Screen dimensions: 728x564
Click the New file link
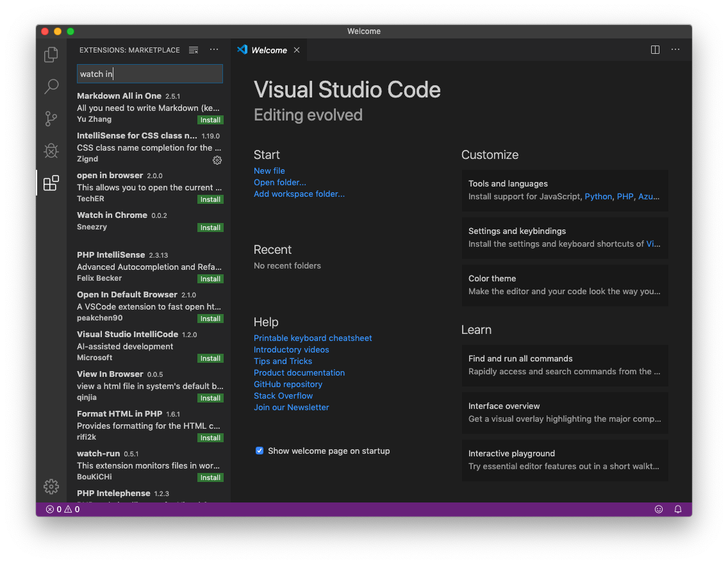269,171
